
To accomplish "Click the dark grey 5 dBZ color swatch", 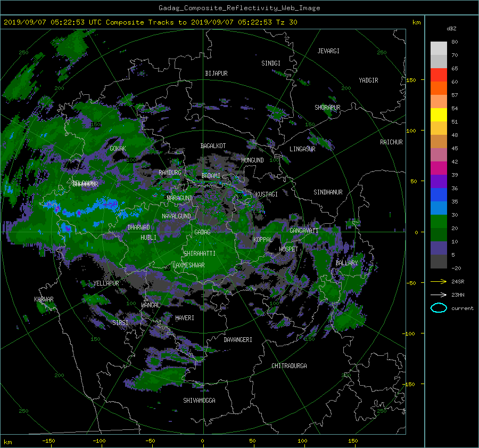I will pos(439,262).
